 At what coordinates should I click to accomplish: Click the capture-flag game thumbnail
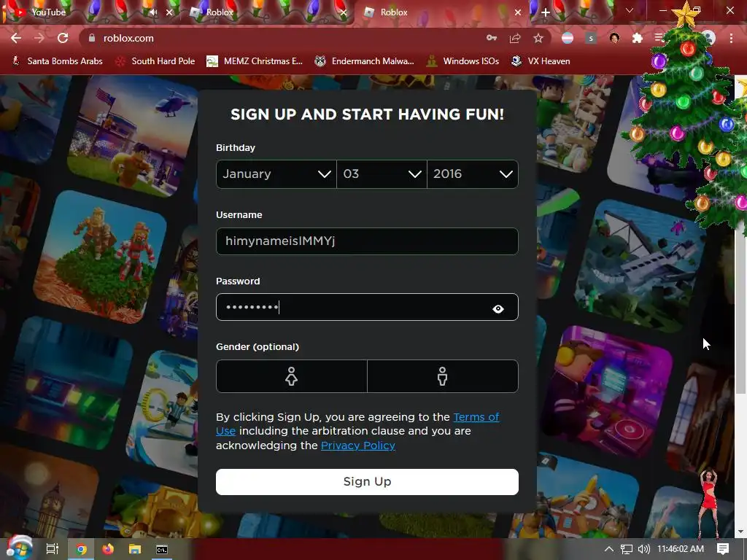[x=133, y=137]
